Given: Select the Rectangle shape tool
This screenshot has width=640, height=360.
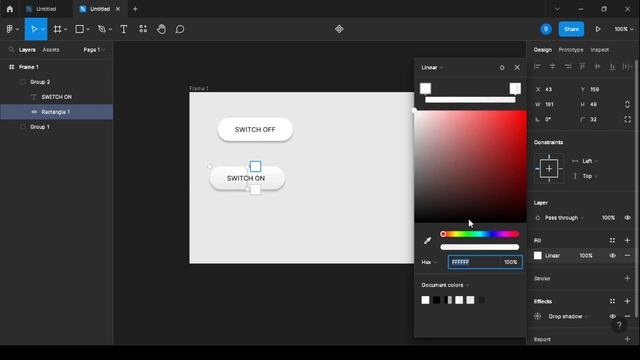Looking at the screenshot, I should [x=80, y=29].
